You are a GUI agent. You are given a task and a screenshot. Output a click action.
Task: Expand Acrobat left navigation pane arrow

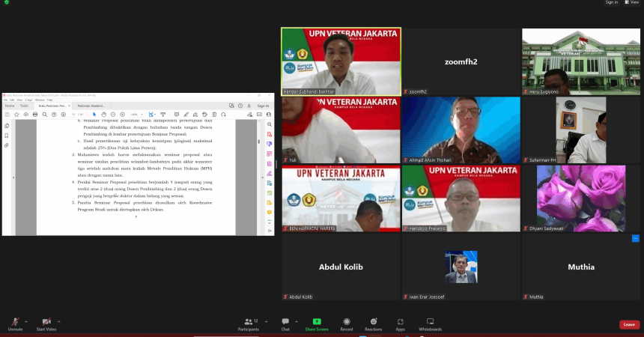pyautogui.click(x=13, y=177)
